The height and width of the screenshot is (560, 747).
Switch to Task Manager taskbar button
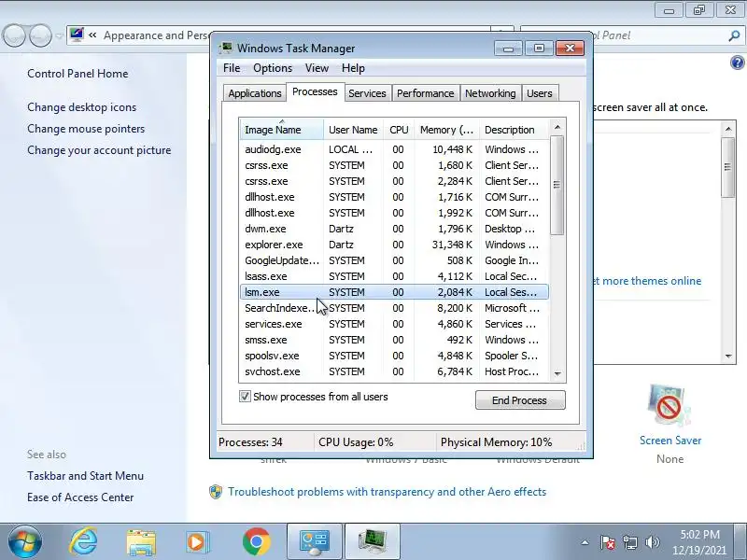point(373,542)
